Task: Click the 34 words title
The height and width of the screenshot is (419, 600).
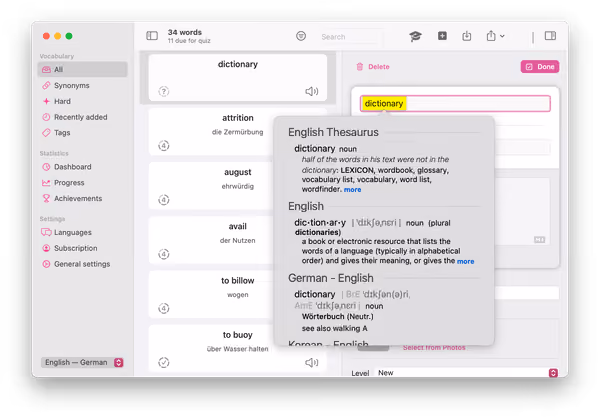Action: [184, 32]
